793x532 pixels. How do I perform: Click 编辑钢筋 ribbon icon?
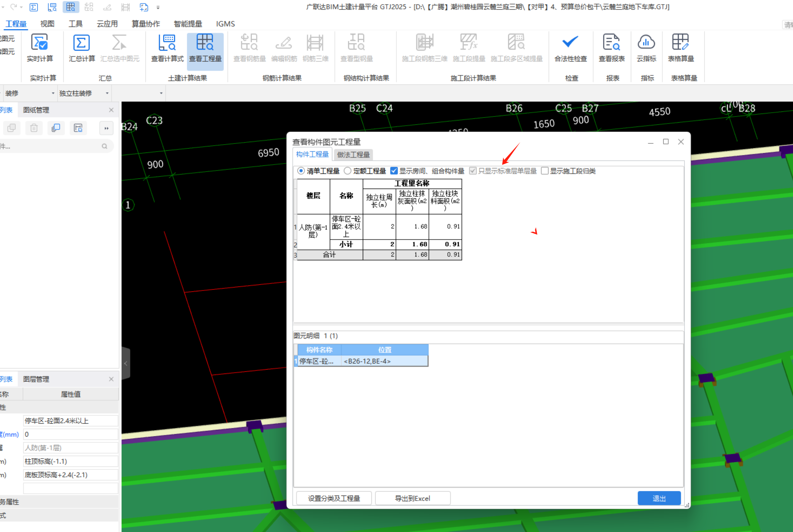(x=284, y=48)
